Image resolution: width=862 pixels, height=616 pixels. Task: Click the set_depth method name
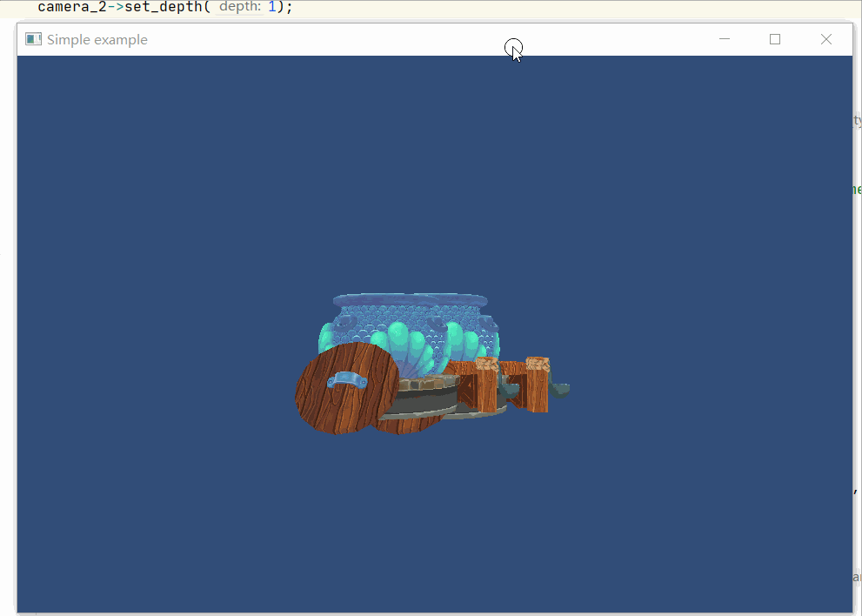(x=164, y=7)
